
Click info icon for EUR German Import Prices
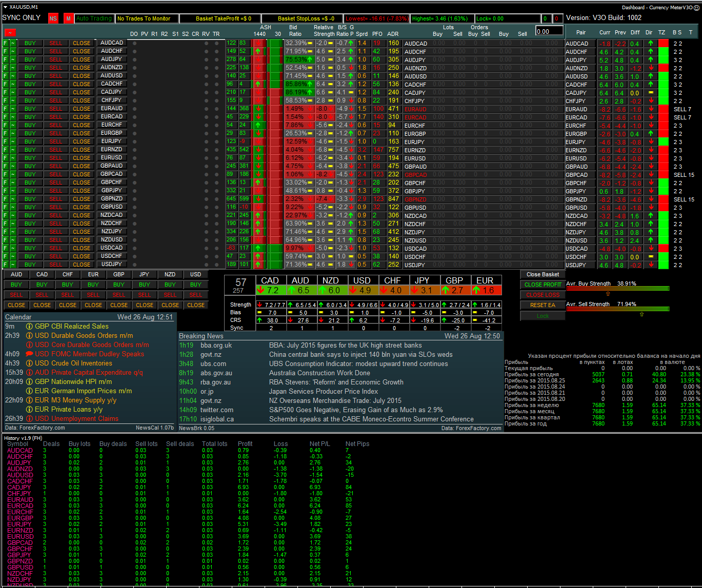[x=29, y=391]
